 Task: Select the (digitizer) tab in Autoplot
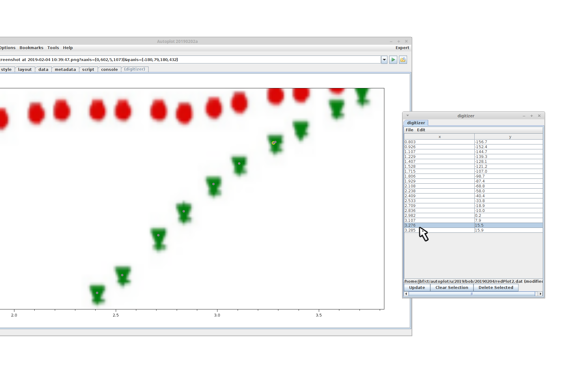click(x=135, y=69)
